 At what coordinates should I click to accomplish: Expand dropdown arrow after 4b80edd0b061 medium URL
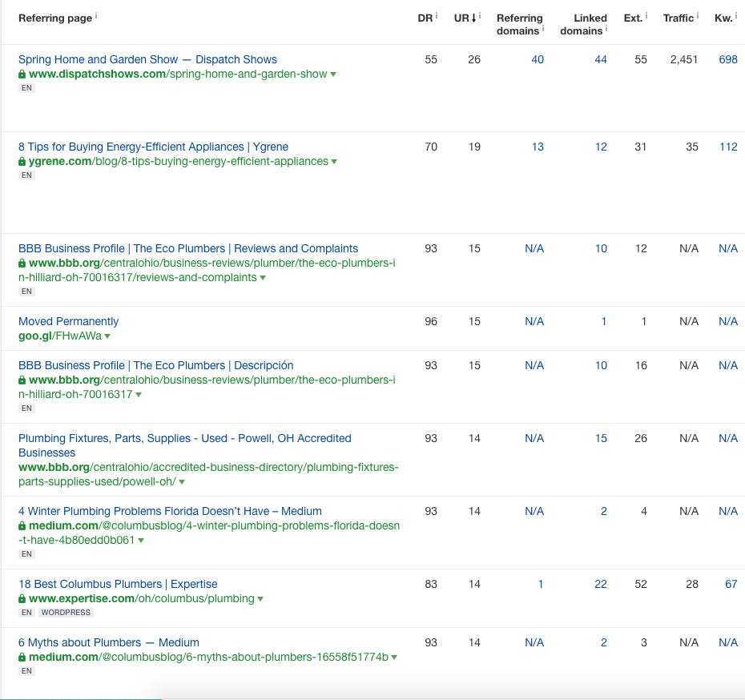pyautogui.click(x=141, y=541)
